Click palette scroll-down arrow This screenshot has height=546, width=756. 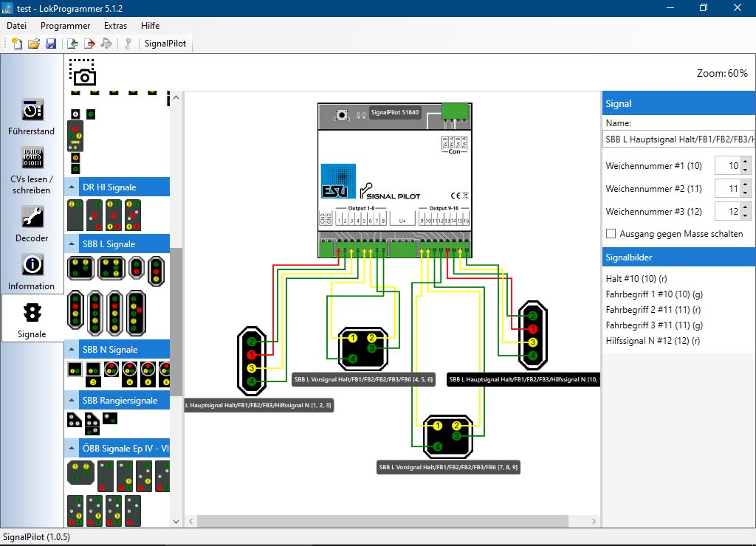176,522
